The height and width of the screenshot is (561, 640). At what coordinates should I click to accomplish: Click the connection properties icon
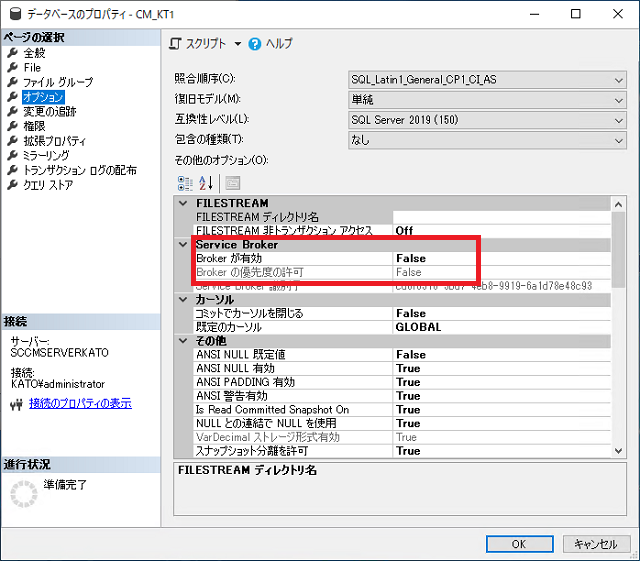15,404
